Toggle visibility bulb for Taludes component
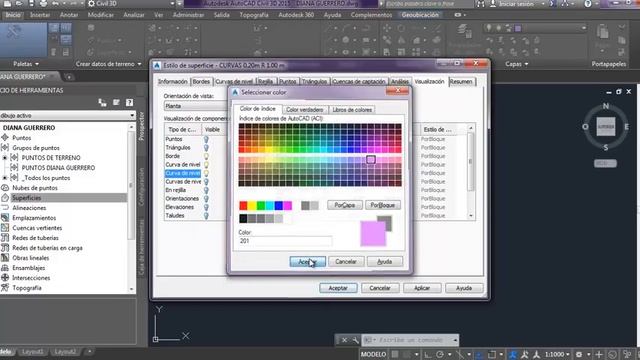Viewport: 640px width, 360px height. [206, 216]
